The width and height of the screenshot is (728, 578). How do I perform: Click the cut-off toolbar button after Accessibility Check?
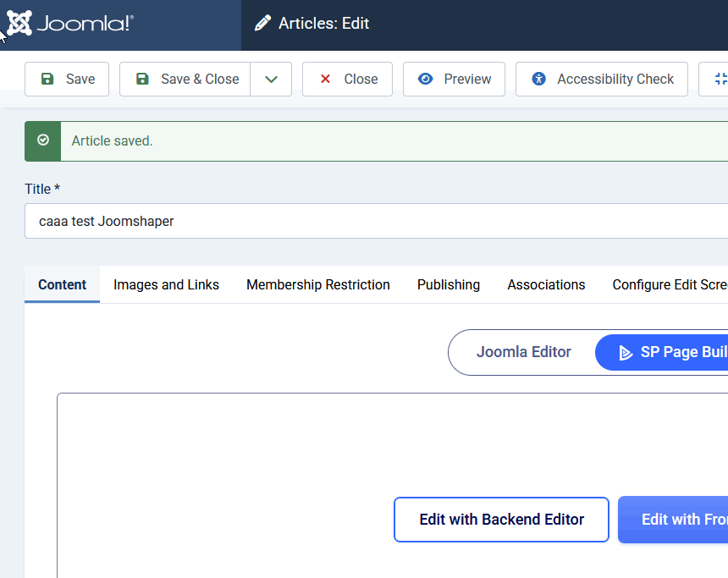715,79
